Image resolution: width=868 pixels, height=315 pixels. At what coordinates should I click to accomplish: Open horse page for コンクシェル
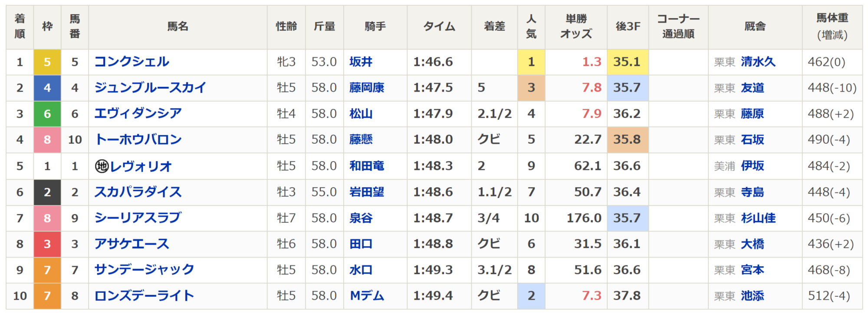click(x=132, y=62)
